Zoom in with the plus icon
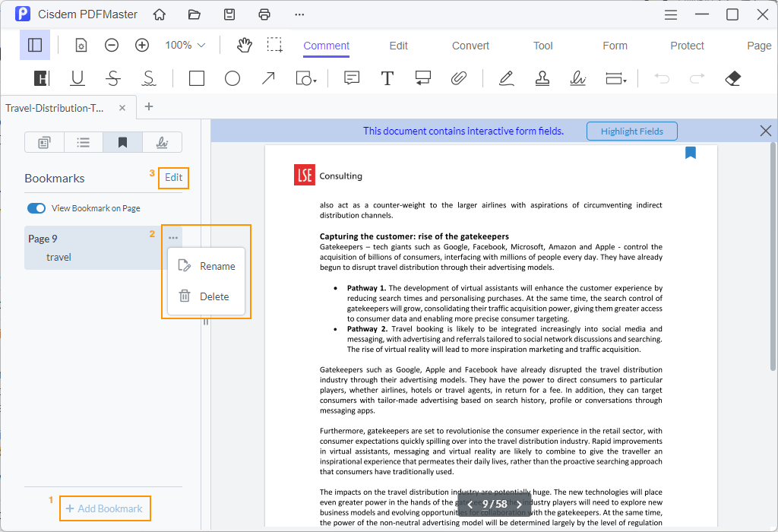This screenshot has height=532, width=778. 142,45
